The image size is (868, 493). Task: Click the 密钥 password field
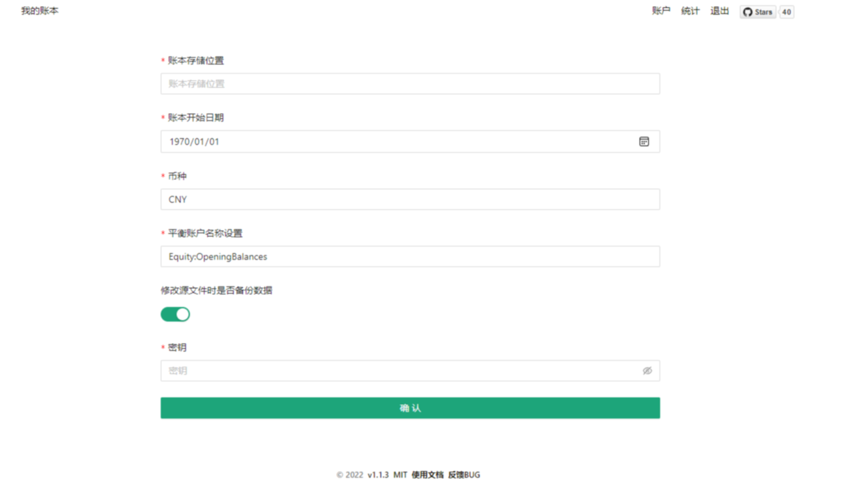point(410,371)
